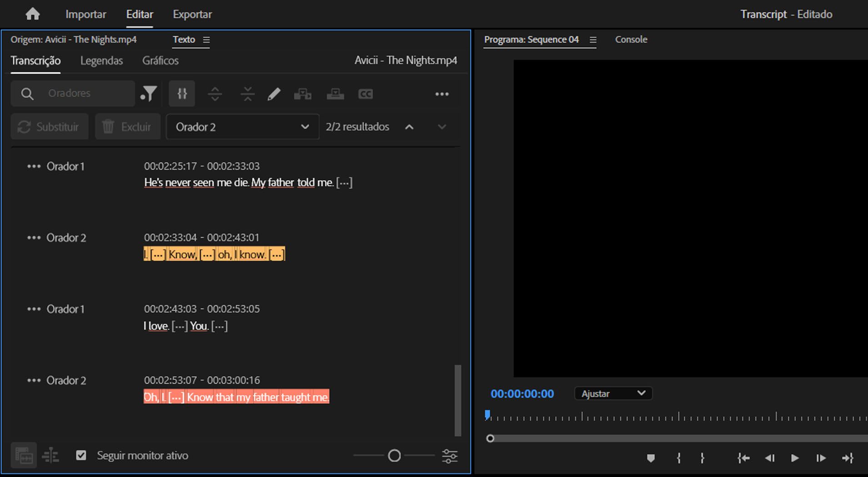Click the CC create captions icon
The image size is (868, 477).
tap(365, 93)
